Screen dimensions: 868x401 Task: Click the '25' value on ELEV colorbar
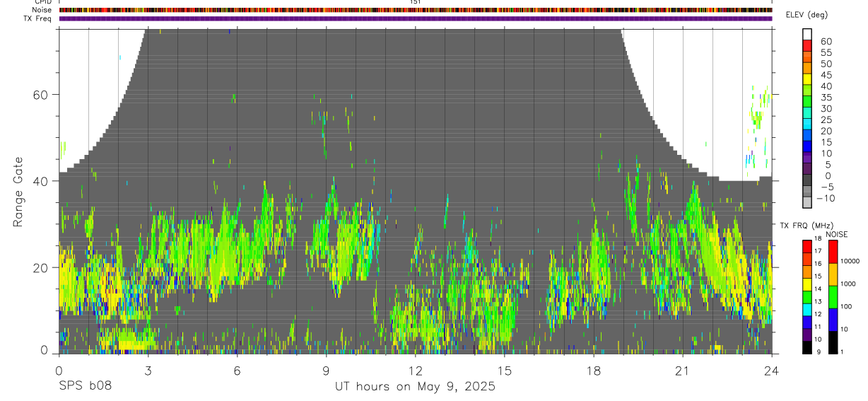click(x=826, y=120)
